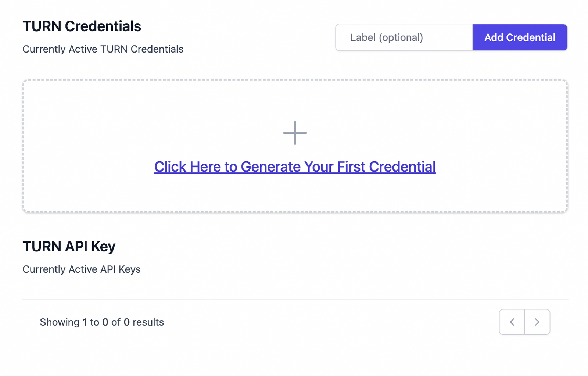Select the Currently Active TURN Credentials subtitle

[x=103, y=49]
